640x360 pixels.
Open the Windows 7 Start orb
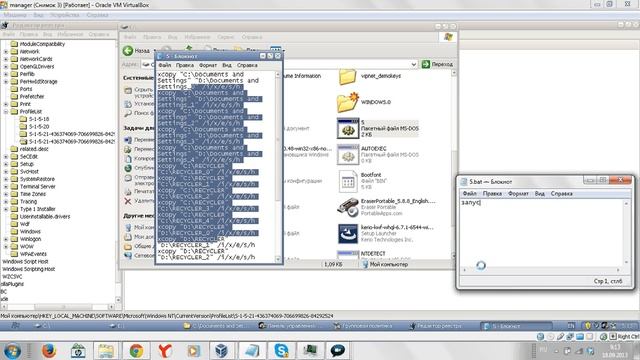click(x=12, y=351)
